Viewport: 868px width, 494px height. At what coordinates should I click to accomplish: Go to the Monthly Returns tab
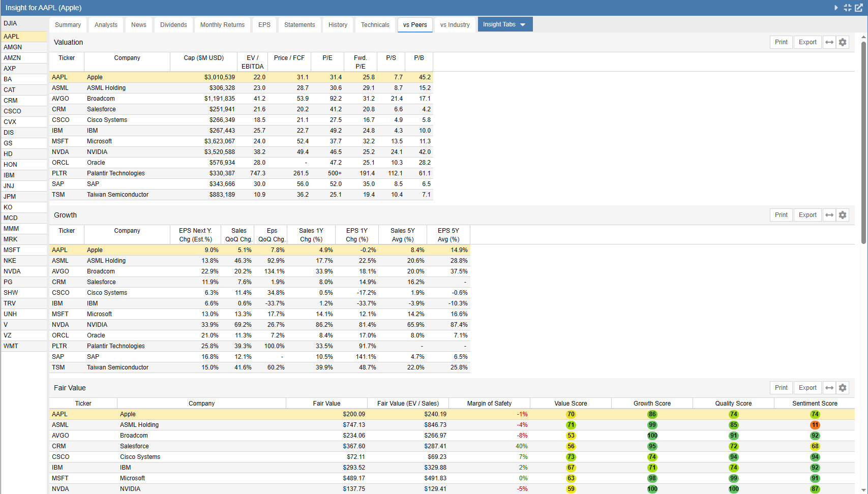[x=222, y=25]
